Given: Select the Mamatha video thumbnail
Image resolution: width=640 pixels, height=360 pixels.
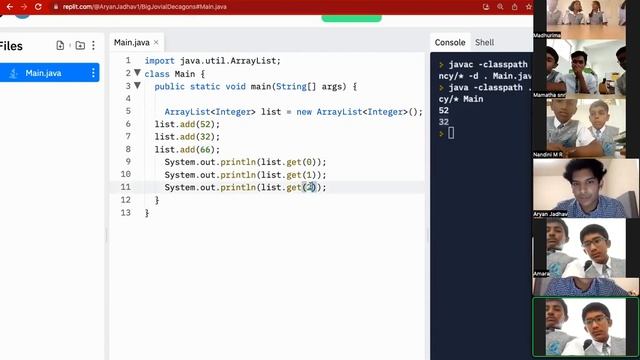Looking at the screenshot, I should 586,69.
